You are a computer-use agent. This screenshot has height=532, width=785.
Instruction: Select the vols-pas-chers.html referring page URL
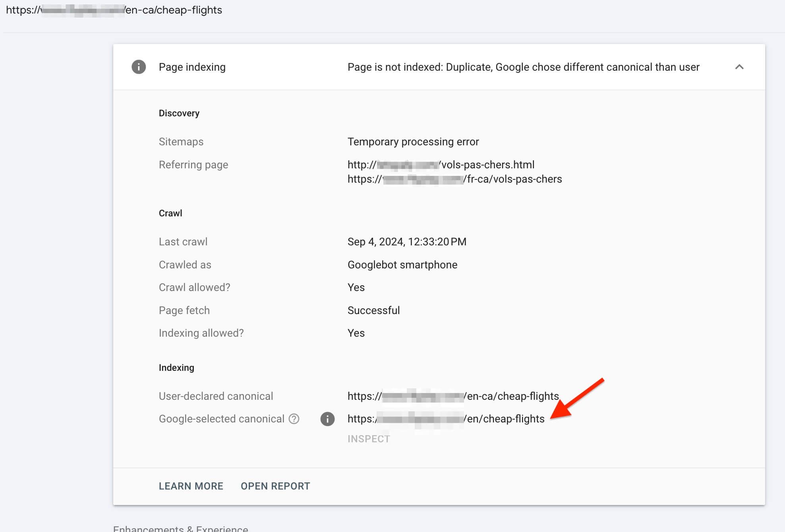[x=441, y=164]
